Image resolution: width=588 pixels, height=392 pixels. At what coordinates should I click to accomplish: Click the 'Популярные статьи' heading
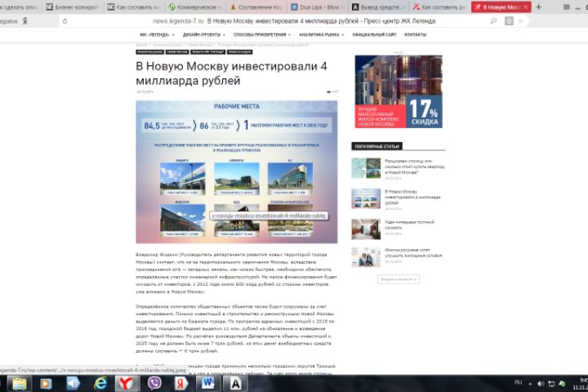[376, 146]
